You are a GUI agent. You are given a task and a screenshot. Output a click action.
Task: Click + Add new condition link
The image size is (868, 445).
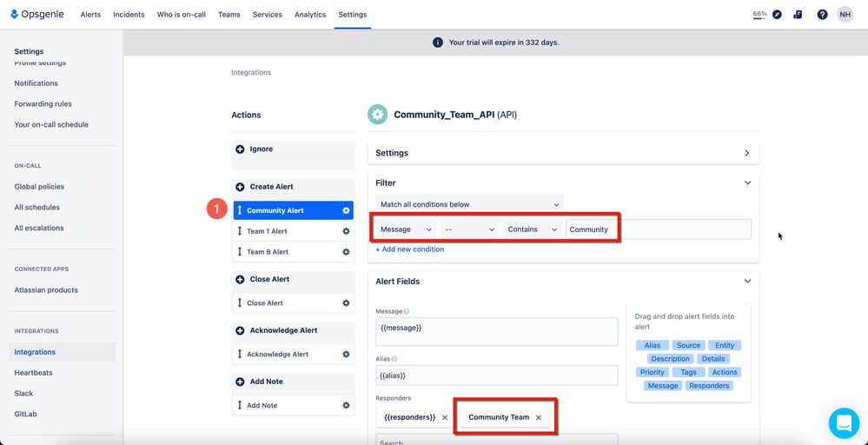pyautogui.click(x=409, y=249)
